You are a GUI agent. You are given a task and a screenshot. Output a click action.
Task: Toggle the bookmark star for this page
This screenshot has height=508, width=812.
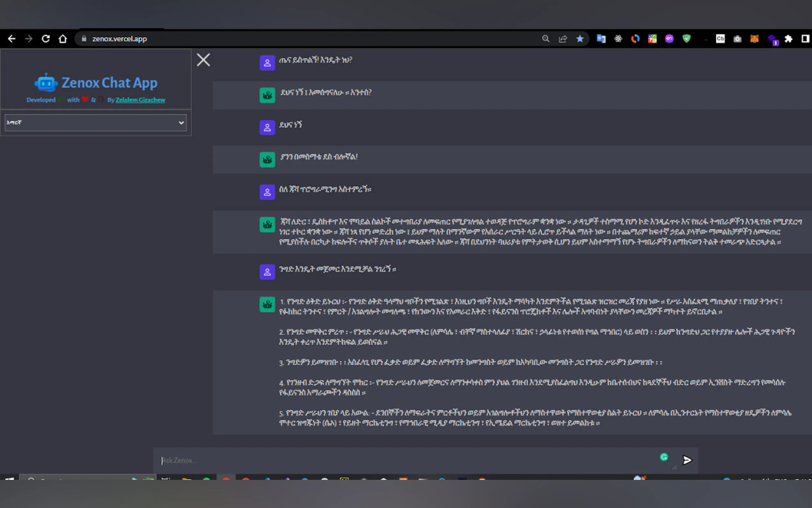[580, 39]
